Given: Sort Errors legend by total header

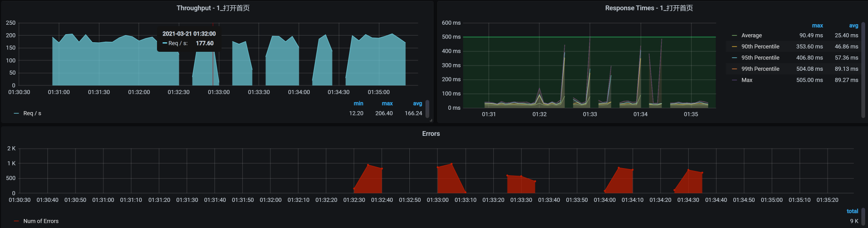Looking at the screenshot, I should 852,211.
